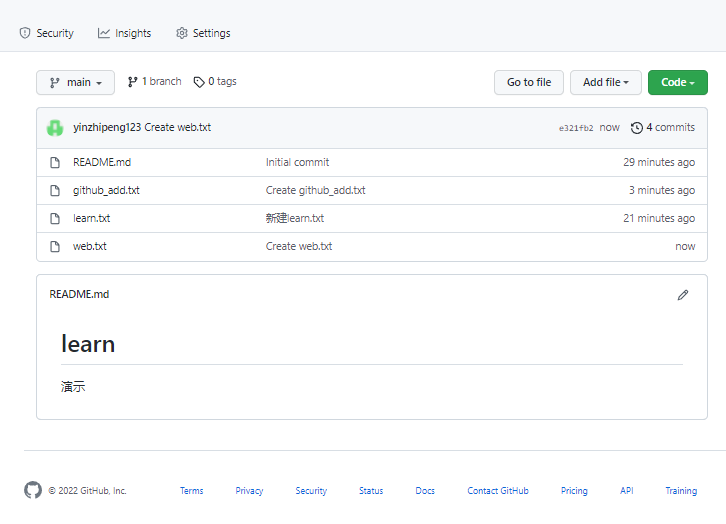Screen dimensions: 726x524
Task: Open the Create web.txt commit in web.txt row
Action: [299, 246]
